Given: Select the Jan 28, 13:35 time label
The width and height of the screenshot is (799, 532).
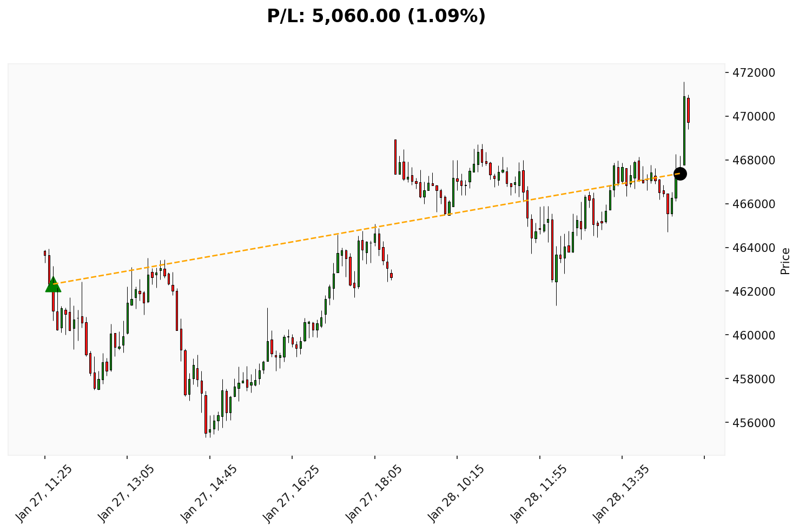Looking at the screenshot, I should [622, 493].
